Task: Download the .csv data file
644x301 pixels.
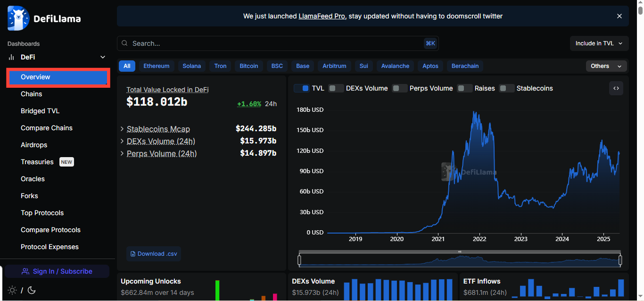Action: click(x=154, y=254)
